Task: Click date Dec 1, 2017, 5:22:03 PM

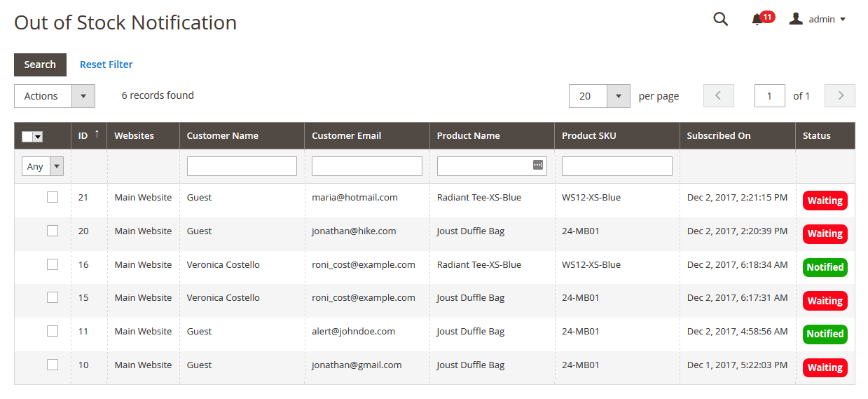Action: pyautogui.click(x=737, y=365)
